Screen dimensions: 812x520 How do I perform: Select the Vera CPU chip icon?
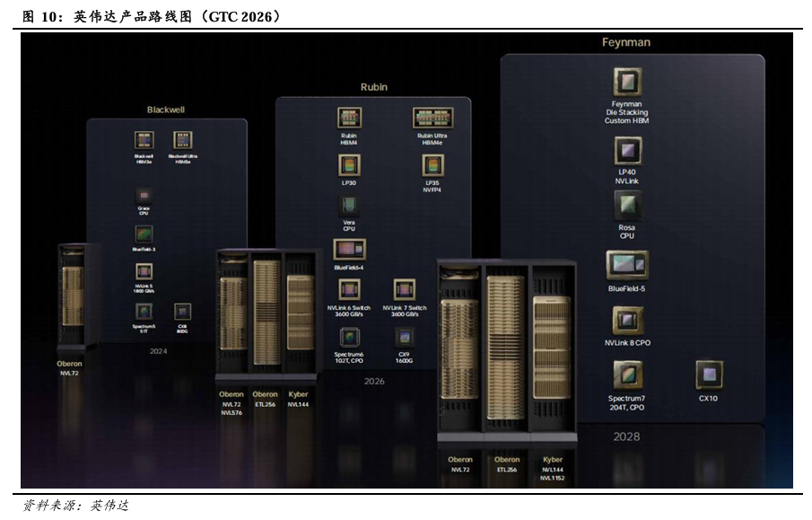click(x=349, y=206)
